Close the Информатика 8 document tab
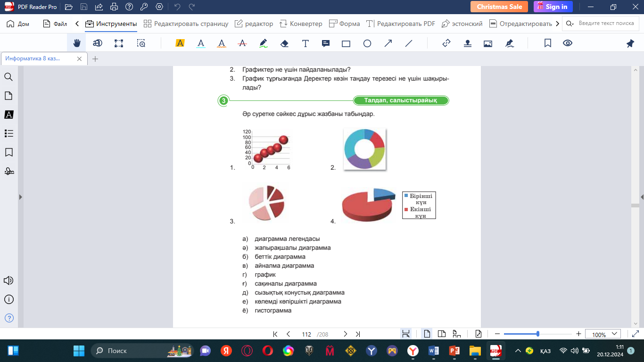This screenshot has width=644, height=362. [79, 59]
